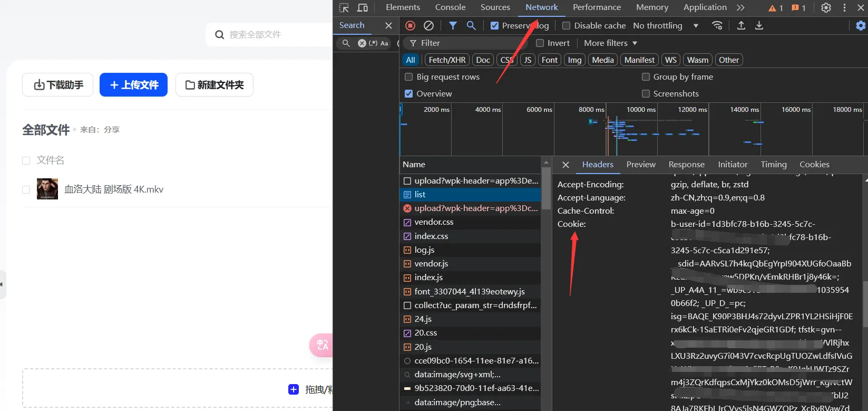Create a folder with 新建文件夹
Image resolution: width=868 pixels, height=411 pixels.
214,85
